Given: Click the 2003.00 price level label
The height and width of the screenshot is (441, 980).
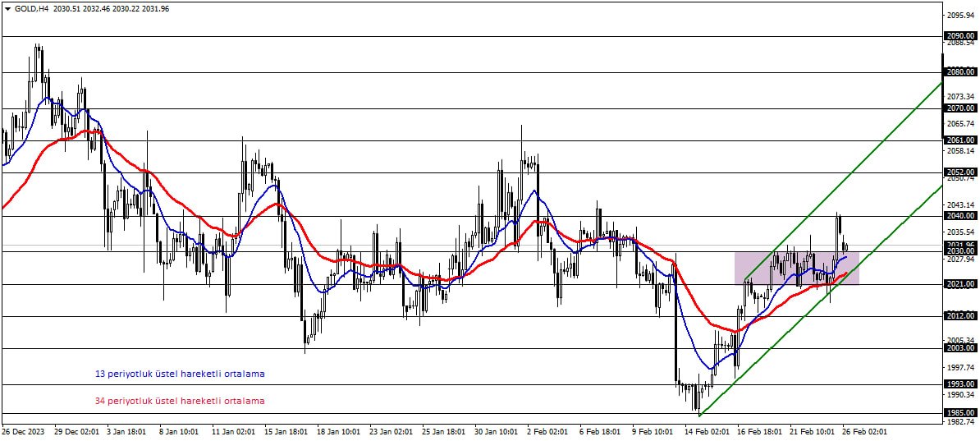Looking at the screenshot, I should [x=960, y=348].
